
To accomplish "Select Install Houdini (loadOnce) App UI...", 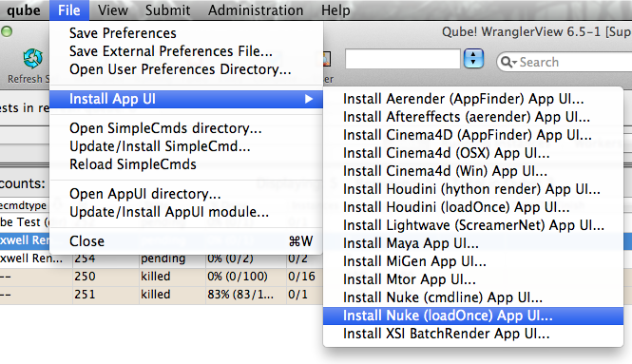I will coord(473,207).
